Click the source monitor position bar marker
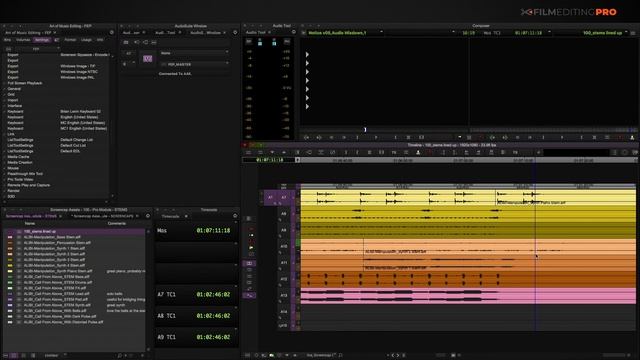Viewport: 640px width, 360px height. (365, 130)
